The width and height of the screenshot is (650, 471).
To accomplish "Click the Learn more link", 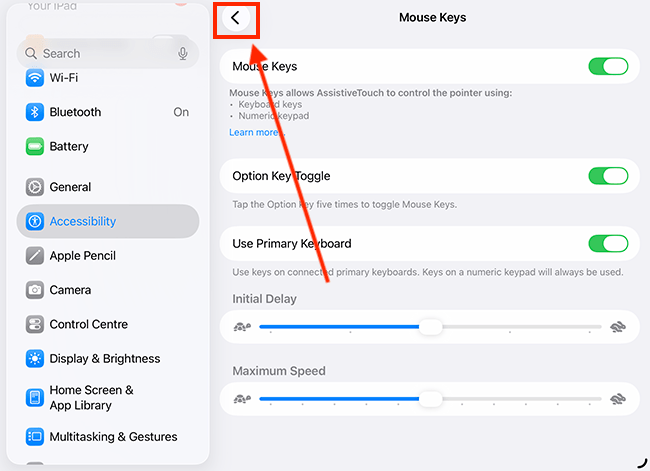I will pos(254,132).
